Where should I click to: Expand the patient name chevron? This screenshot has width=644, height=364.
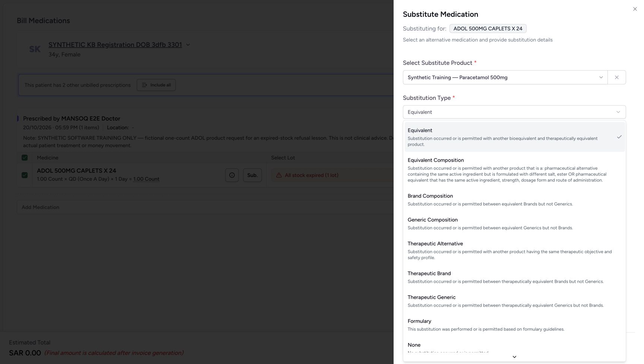tap(188, 45)
